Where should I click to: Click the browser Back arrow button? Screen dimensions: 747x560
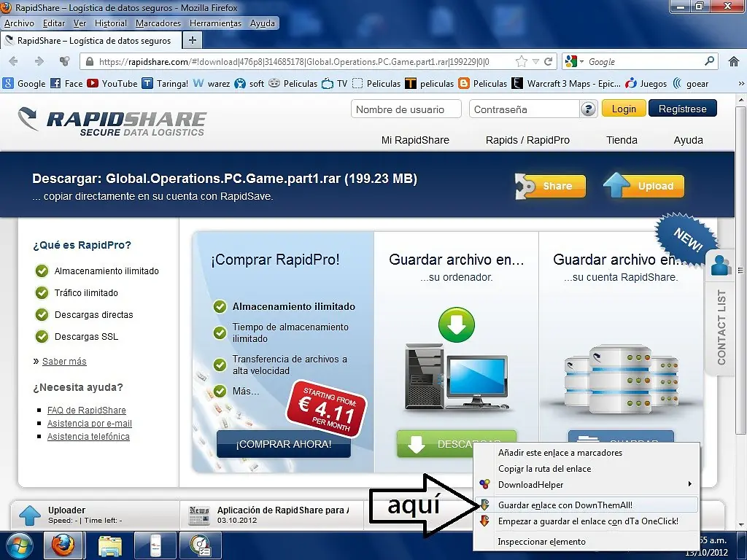pyautogui.click(x=13, y=61)
